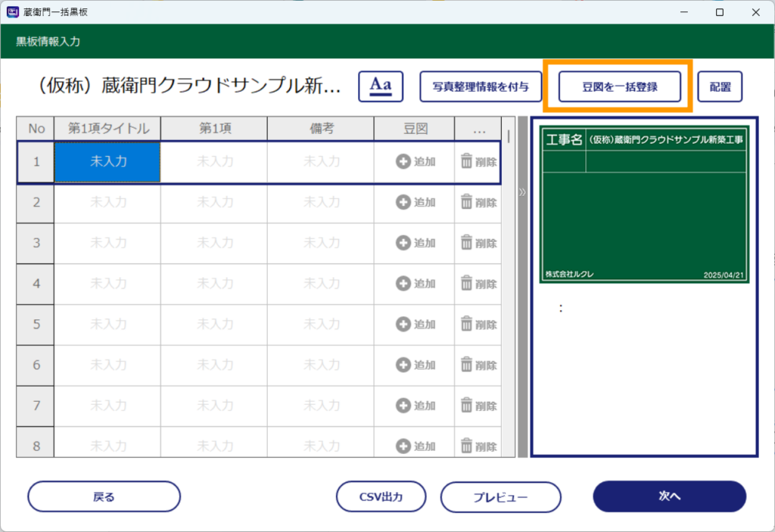Screen dimensions: 775x532
Task: Click 写真整理情報を付与 button
Action: (x=481, y=86)
